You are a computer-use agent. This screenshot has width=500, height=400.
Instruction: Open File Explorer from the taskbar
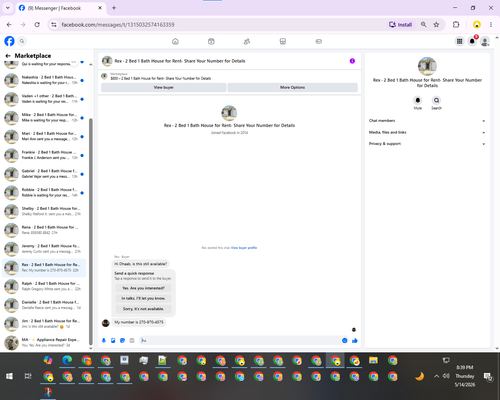pos(373,360)
